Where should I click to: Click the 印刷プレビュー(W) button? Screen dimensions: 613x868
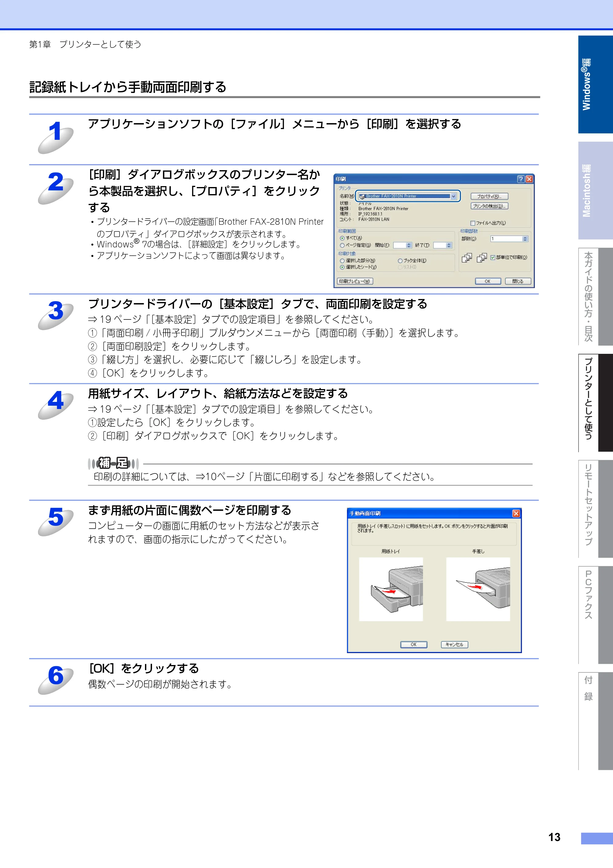click(355, 281)
